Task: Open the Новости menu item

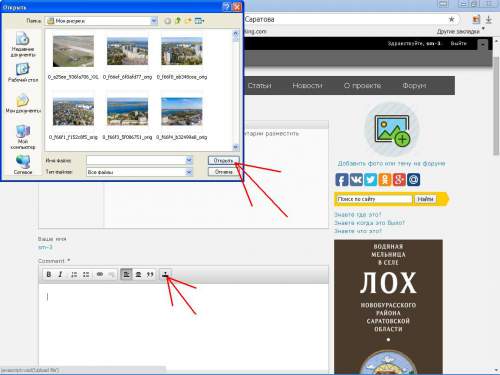Action: [307, 86]
